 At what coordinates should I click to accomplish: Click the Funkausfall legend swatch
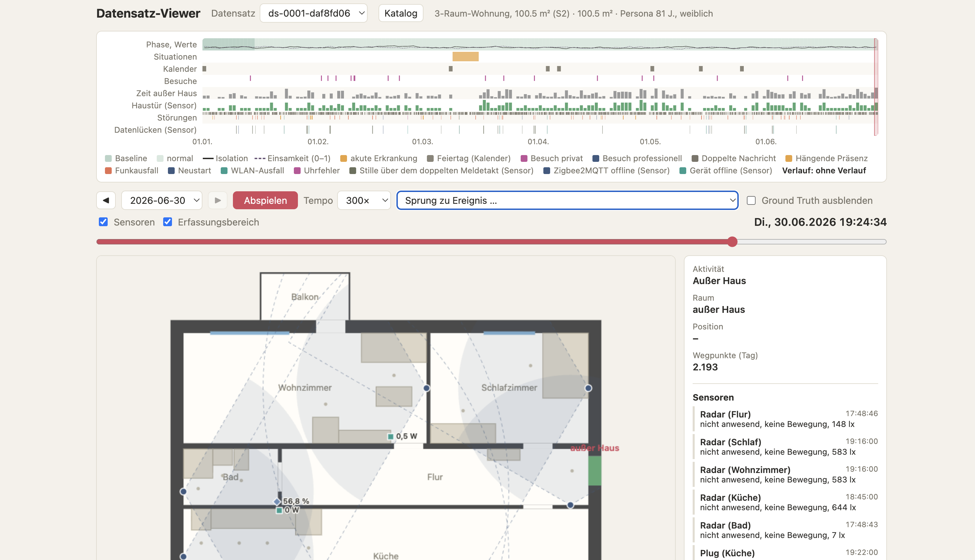tap(108, 170)
